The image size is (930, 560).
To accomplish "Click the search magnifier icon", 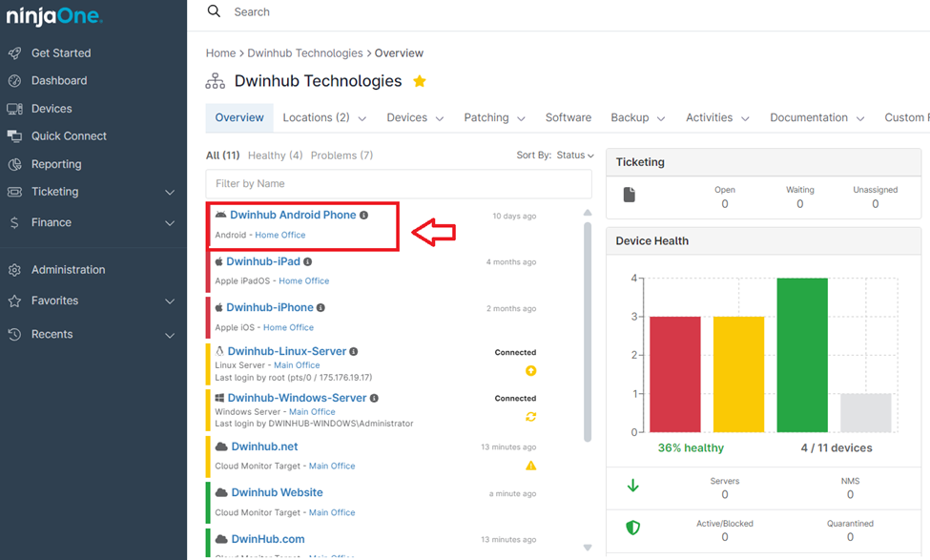I will (214, 11).
